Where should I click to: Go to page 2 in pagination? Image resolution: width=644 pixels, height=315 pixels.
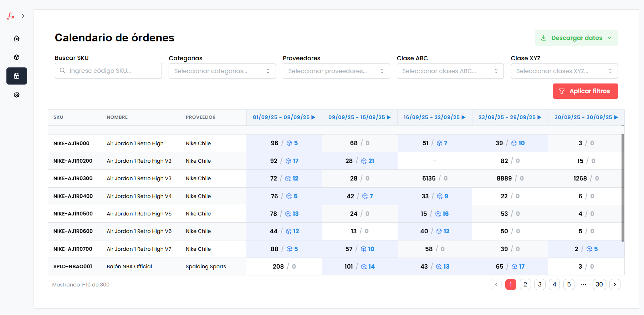[x=525, y=284]
